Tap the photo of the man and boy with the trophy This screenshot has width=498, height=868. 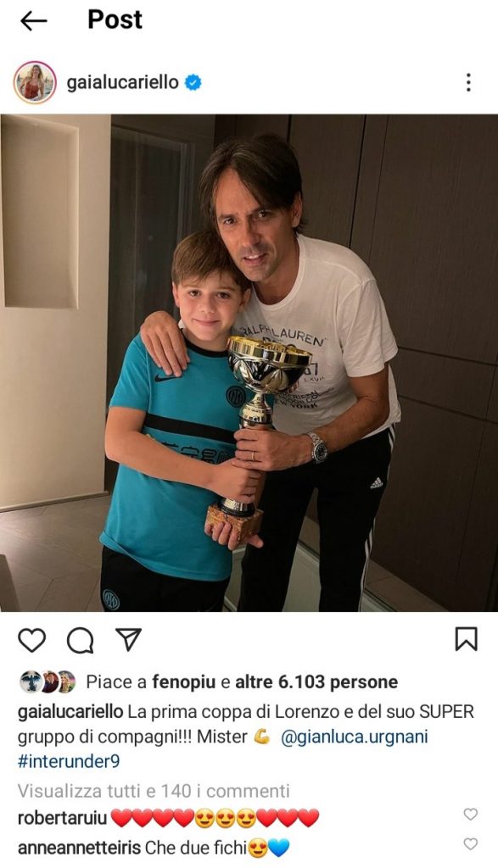[x=249, y=363]
